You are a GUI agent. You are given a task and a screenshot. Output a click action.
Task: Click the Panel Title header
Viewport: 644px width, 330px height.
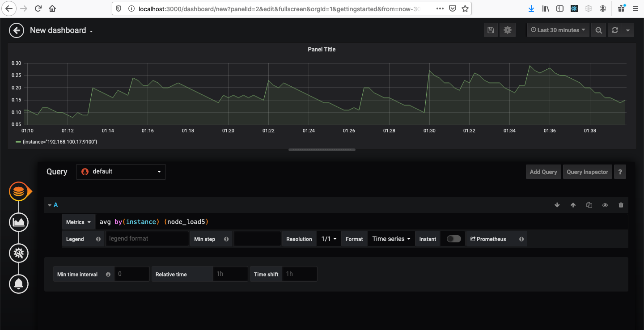(322, 50)
